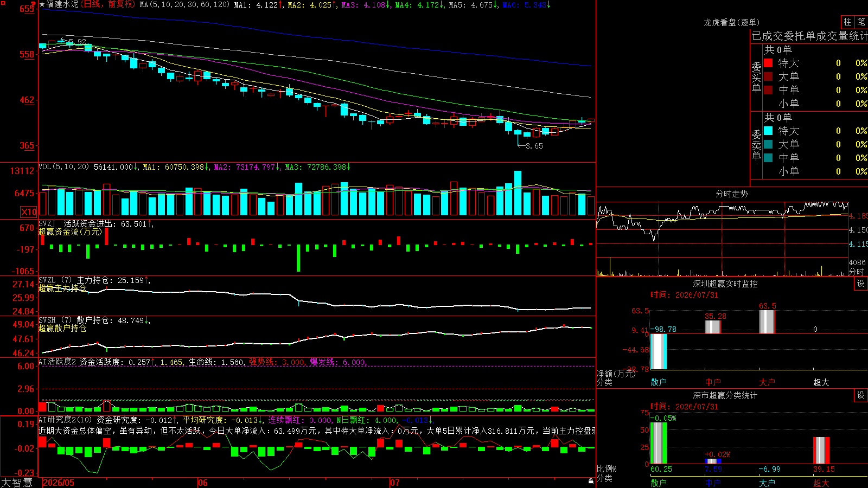Click the 已成交委托单成交量统计 header
The height and width of the screenshot is (488, 868).
[810, 36]
